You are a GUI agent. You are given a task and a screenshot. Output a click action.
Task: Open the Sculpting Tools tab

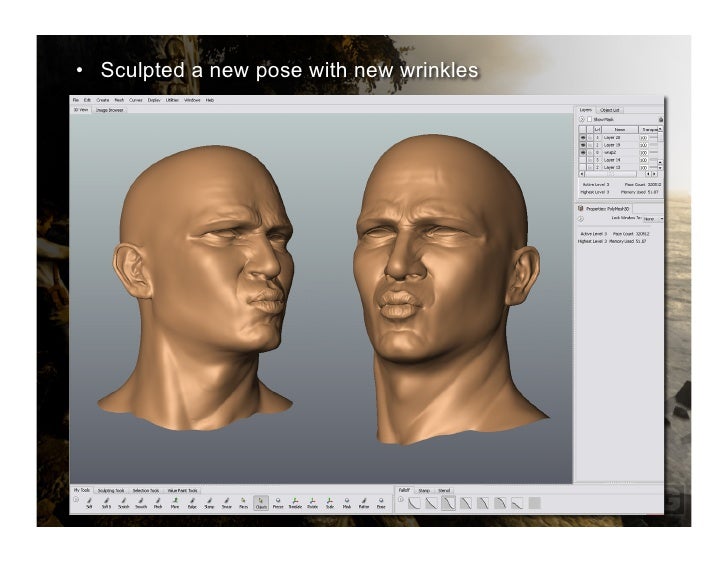point(111,490)
